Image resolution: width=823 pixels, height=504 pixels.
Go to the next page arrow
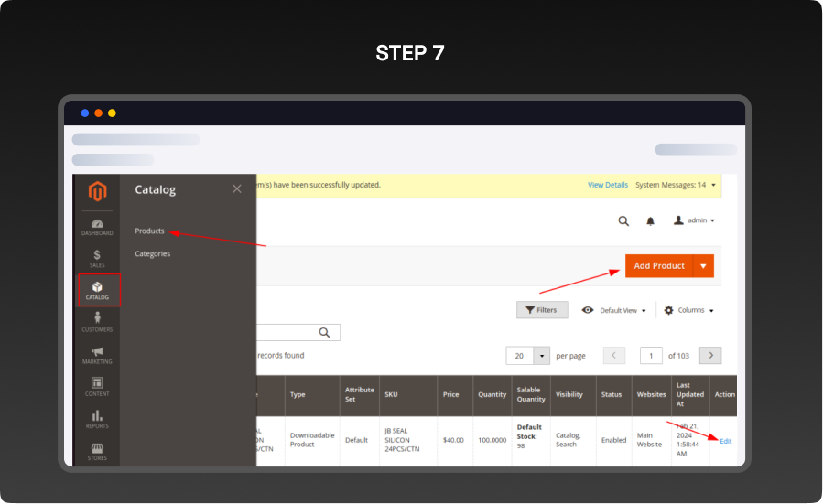point(710,356)
